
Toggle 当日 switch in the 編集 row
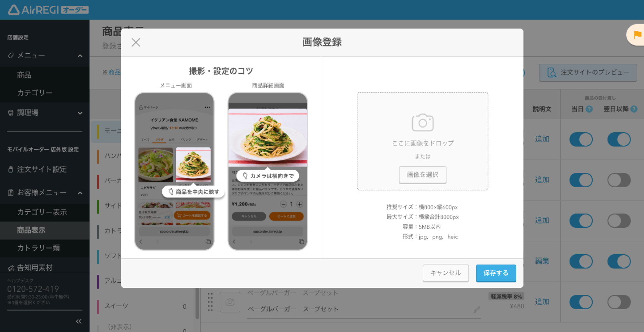[581, 261]
